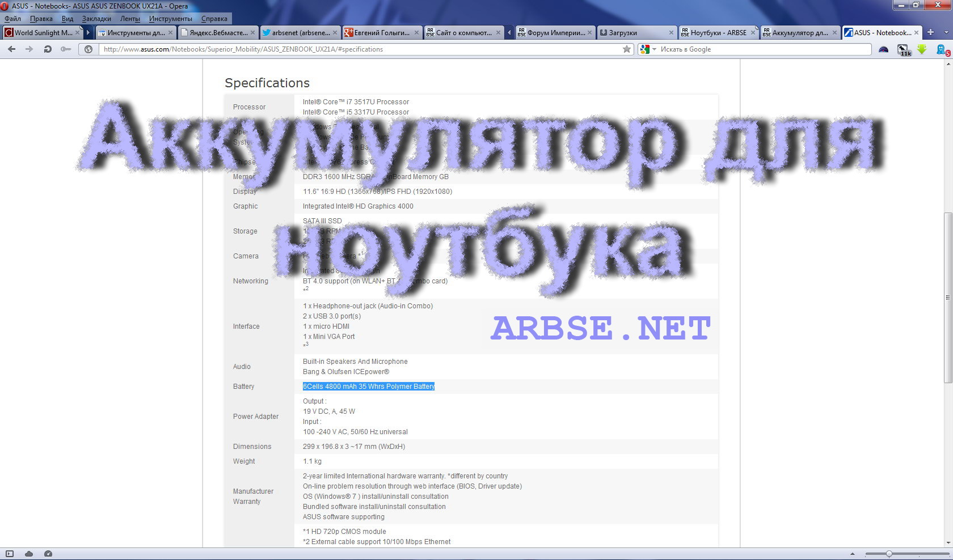Screen dimensions: 953x560
Task: Add a new tab with plus button
Action: 930,32
